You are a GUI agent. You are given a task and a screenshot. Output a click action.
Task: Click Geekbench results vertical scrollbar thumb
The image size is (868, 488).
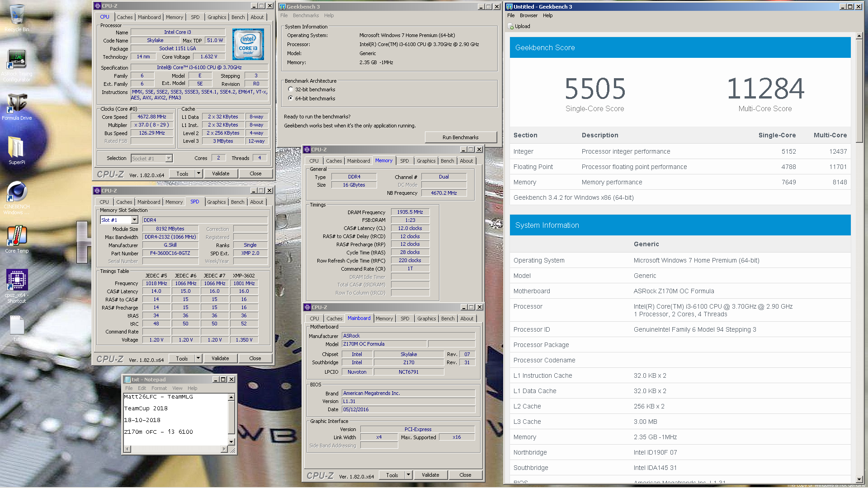tap(859, 91)
